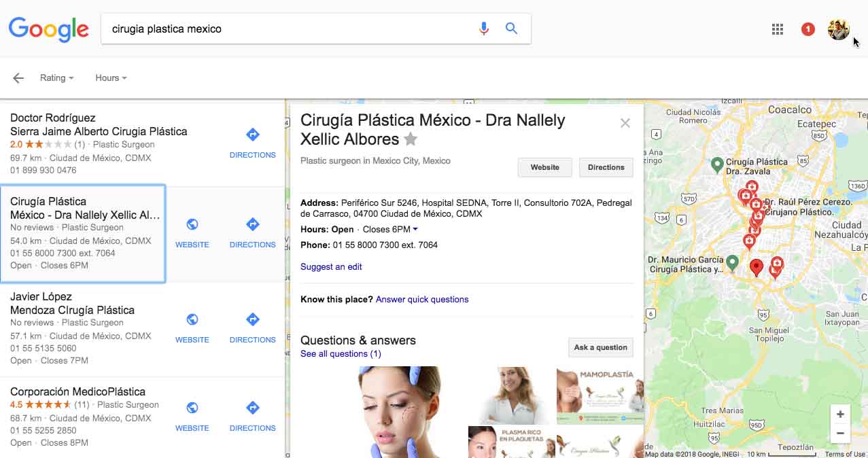Open website of Dra Nallely listing
Image resolution: width=868 pixels, height=458 pixels.
(x=192, y=232)
